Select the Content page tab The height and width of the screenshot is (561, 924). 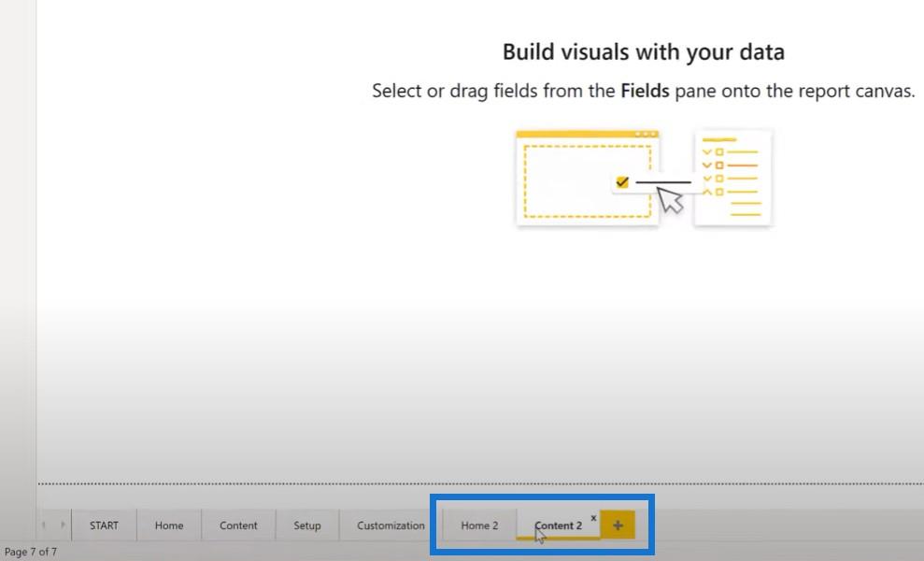[x=238, y=525]
